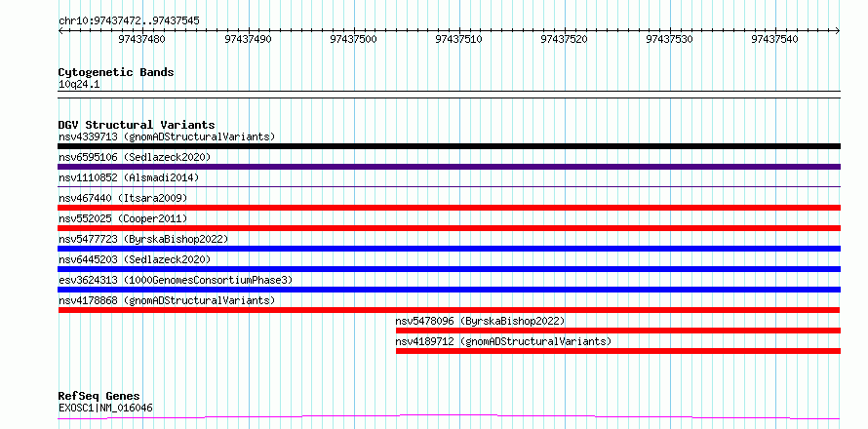Select the 10q24.1 band label
The height and width of the screenshot is (429, 868).
pyautogui.click(x=79, y=85)
